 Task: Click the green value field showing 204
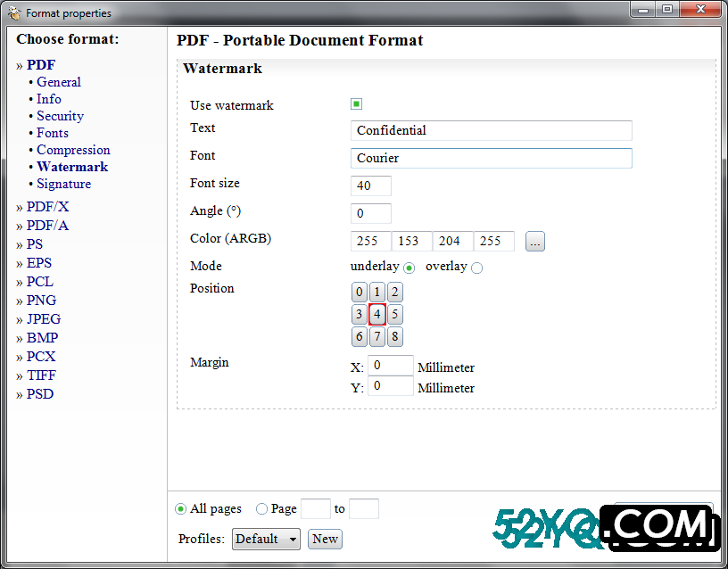(452, 241)
